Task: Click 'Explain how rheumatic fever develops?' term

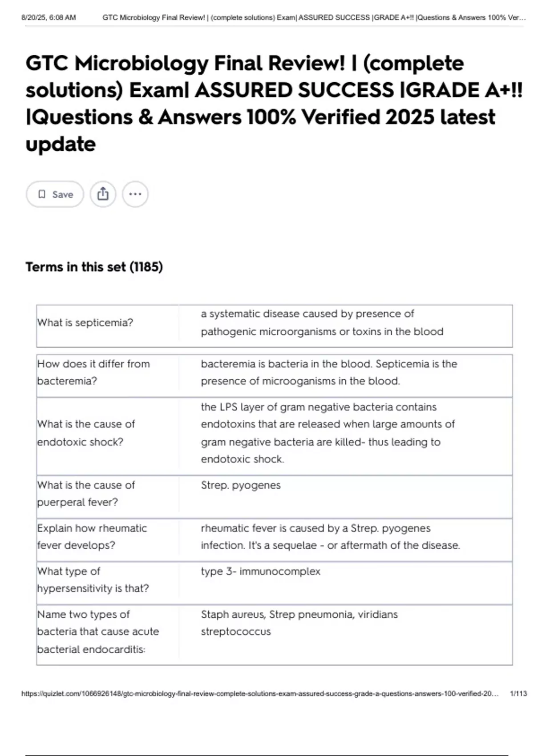Action: [x=92, y=537]
